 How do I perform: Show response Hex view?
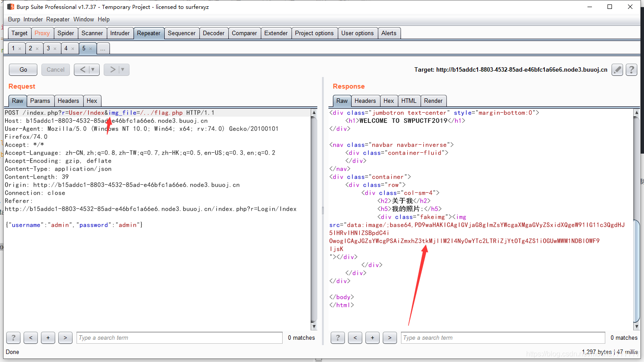389,101
